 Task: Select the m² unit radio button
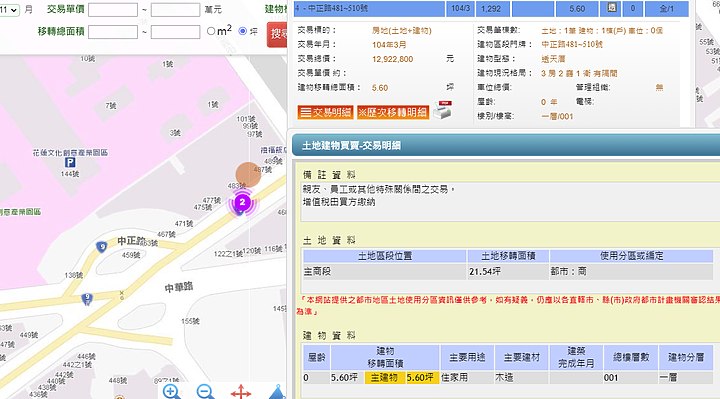point(211,31)
